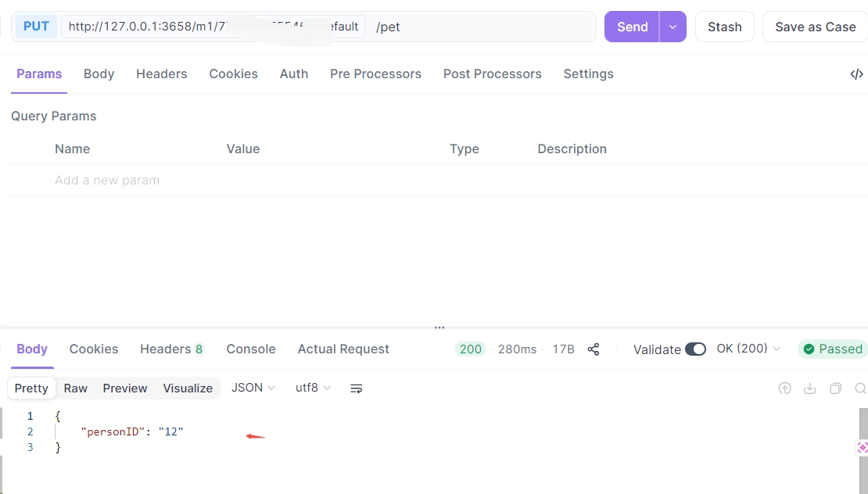Toggle word wrap in response body
The height and width of the screenshot is (494, 868).
(357, 388)
